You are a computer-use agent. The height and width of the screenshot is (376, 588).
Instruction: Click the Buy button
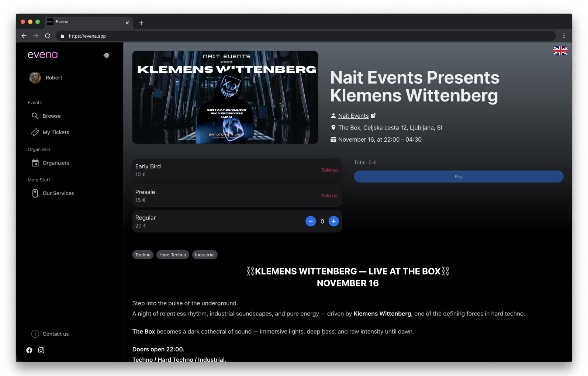(459, 176)
